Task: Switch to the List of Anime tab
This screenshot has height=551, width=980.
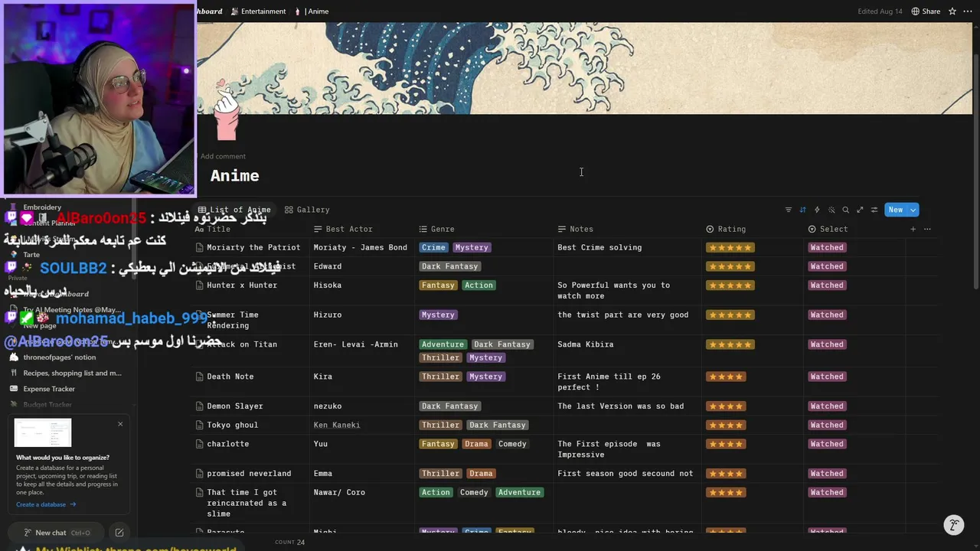Action: 234,210
